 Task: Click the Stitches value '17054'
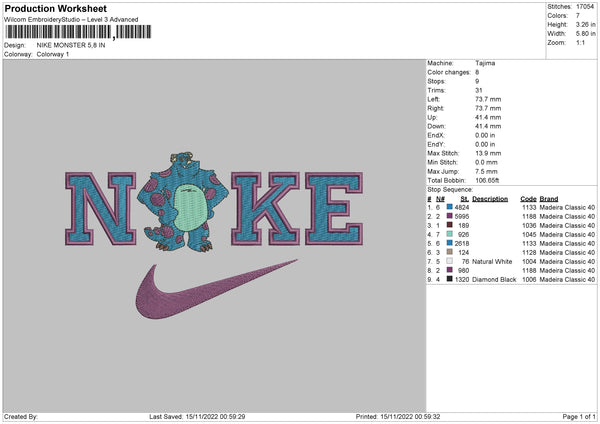click(585, 7)
